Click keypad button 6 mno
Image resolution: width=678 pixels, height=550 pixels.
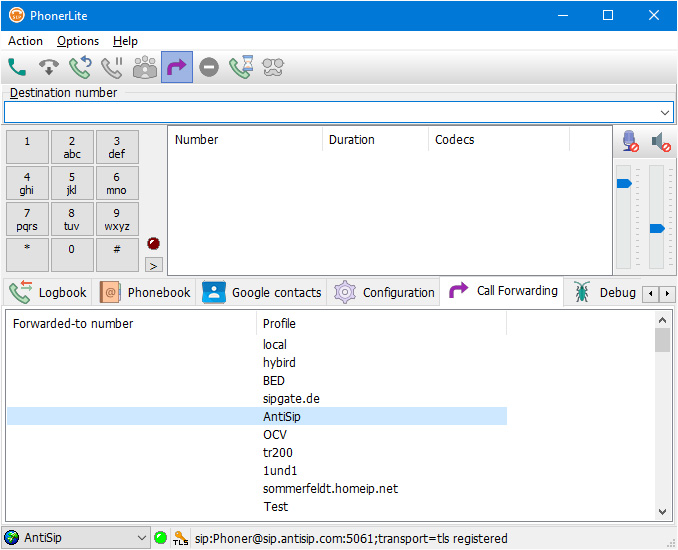(x=117, y=183)
